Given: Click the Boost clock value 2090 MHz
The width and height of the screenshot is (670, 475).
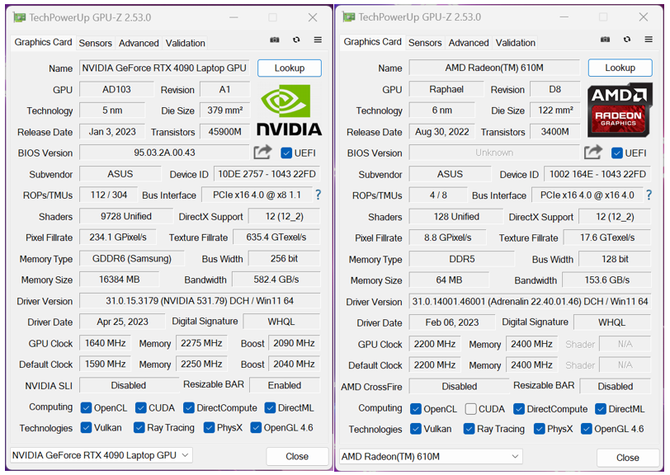Looking at the screenshot, I should tap(294, 343).
